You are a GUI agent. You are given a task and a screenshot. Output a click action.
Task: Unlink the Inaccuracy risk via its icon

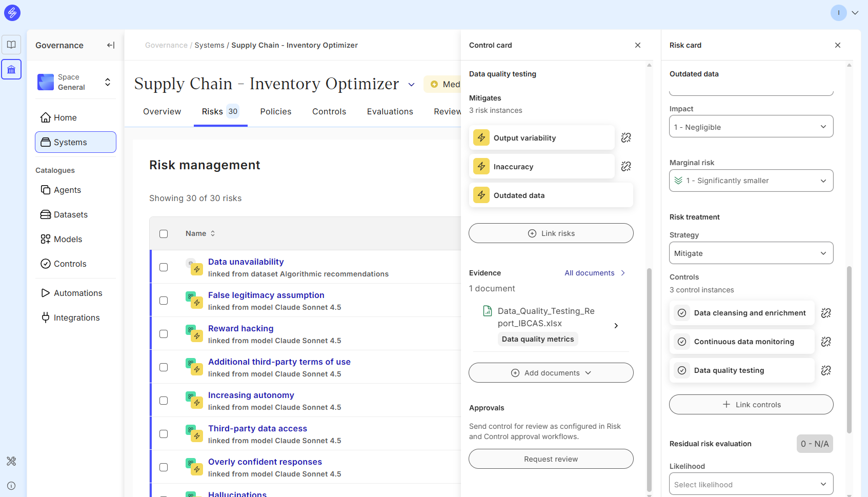point(626,166)
